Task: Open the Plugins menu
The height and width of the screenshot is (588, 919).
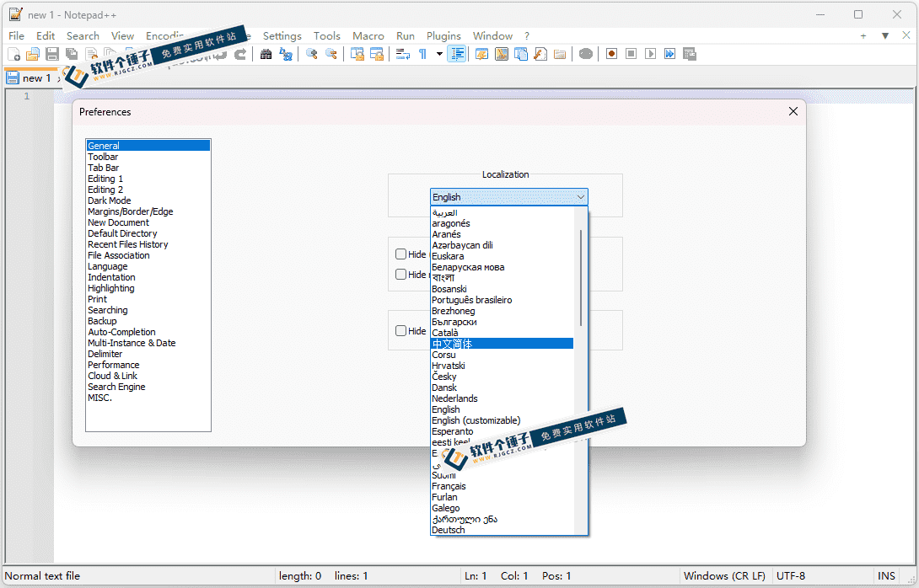Action: 443,35
